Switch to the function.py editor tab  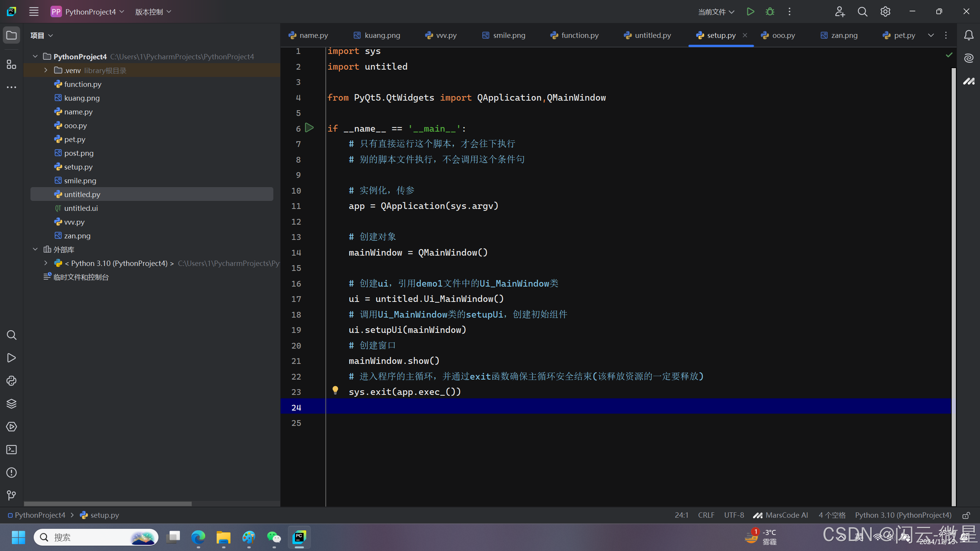point(575,35)
